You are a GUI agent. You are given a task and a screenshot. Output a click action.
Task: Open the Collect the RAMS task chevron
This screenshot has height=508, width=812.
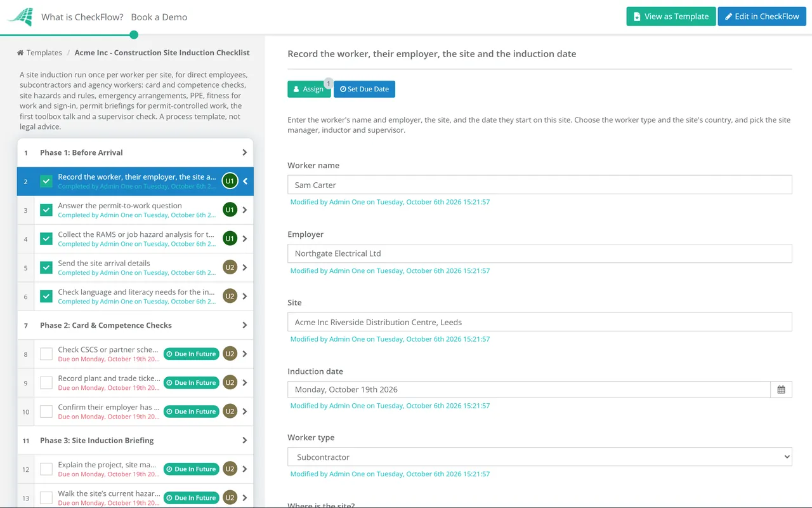pos(245,239)
